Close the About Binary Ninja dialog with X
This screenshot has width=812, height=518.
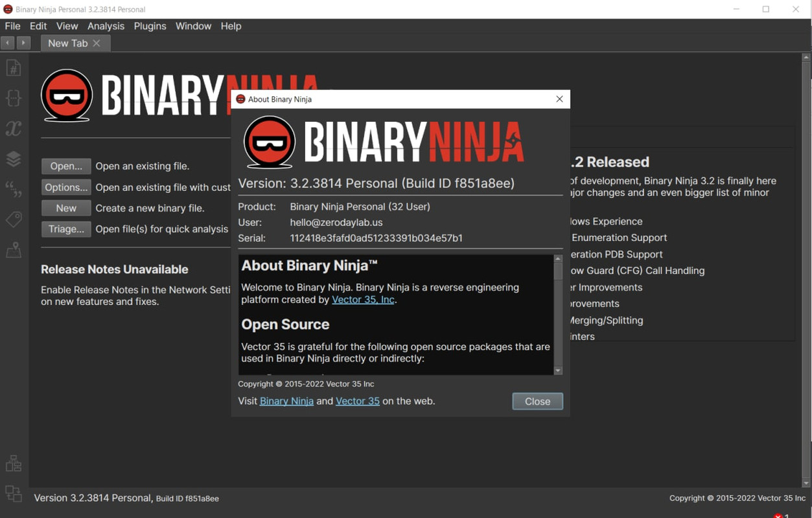pos(559,99)
